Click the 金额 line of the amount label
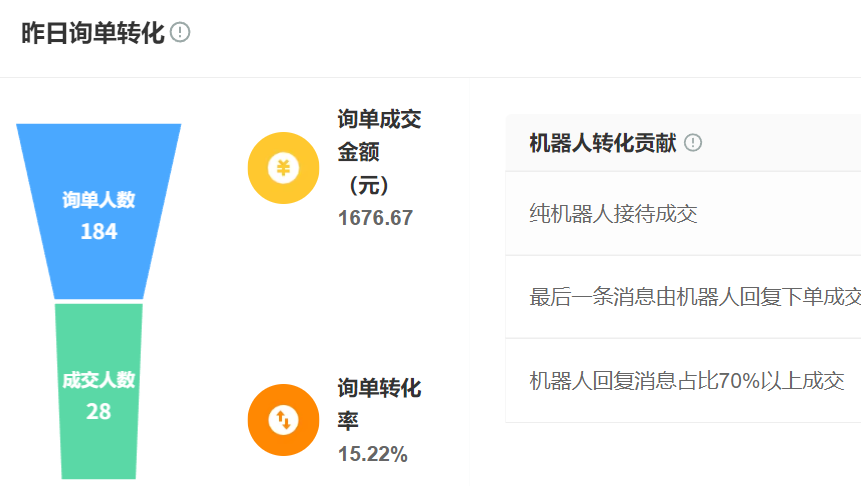 tap(359, 153)
